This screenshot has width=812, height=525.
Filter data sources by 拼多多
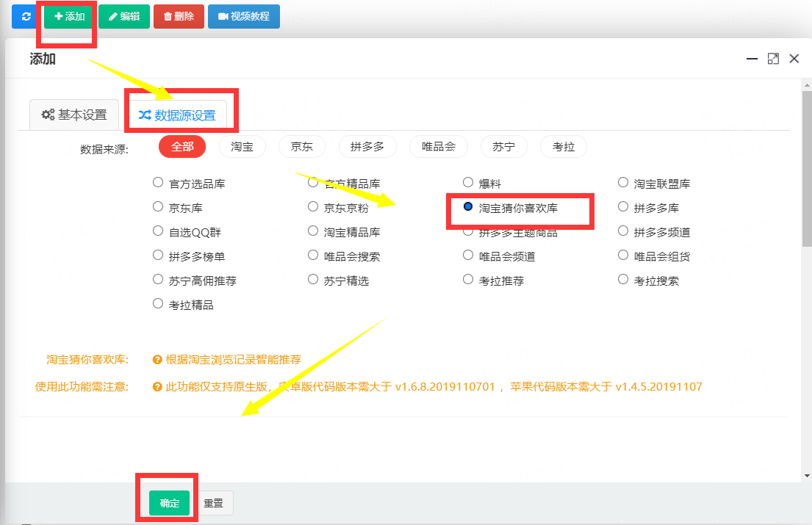click(x=367, y=147)
